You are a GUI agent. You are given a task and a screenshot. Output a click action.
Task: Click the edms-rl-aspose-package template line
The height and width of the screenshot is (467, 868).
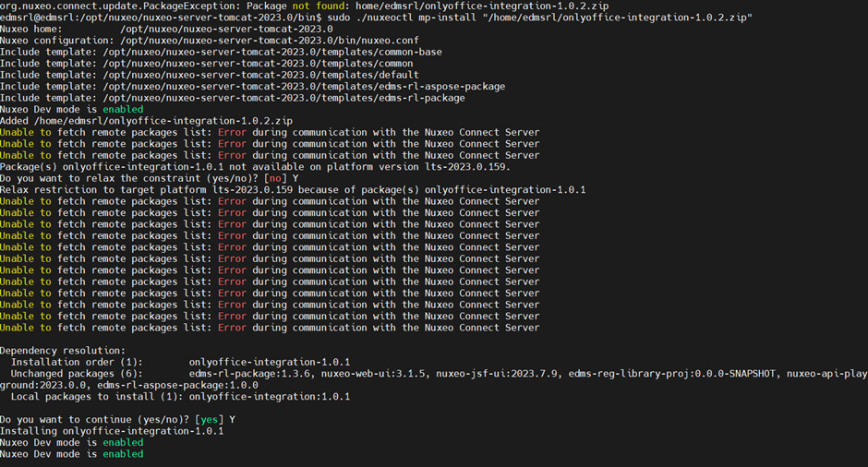tap(252, 87)
